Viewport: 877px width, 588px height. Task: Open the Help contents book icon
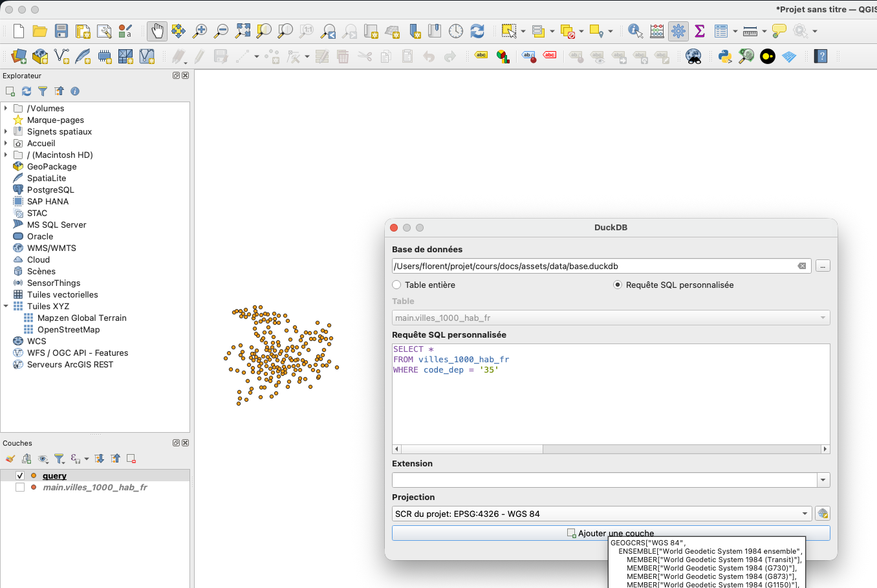click(x=821, y=56)
